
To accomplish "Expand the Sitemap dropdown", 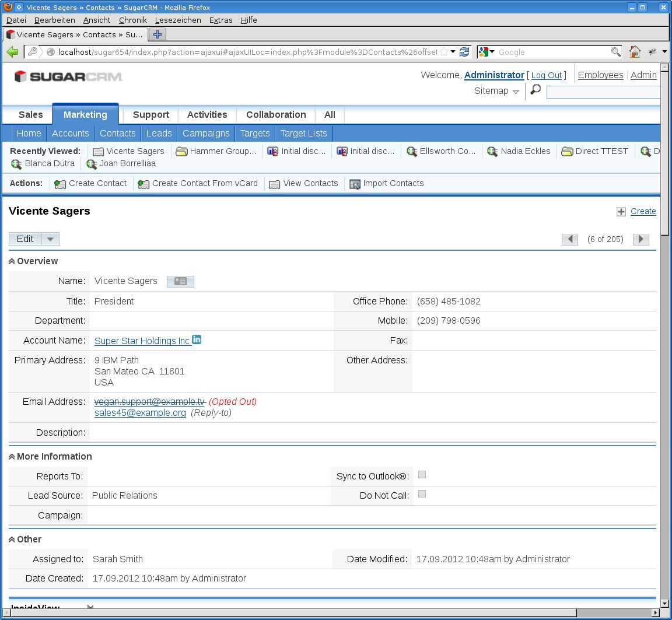I will 516,92.
